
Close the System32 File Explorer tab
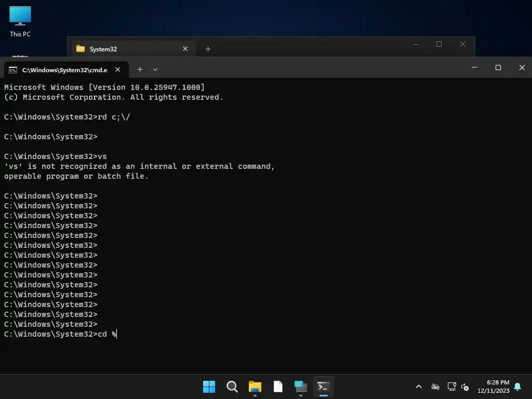tap(185, 49)
